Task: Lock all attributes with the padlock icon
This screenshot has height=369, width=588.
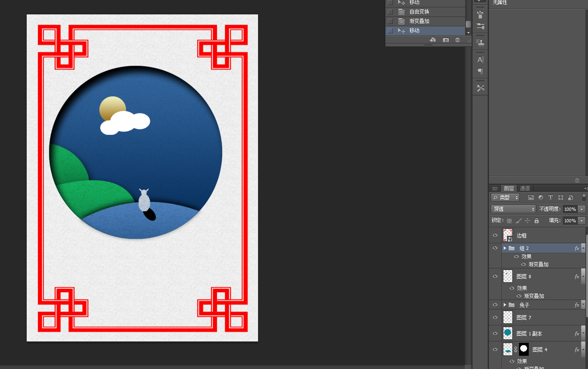Action: [537, 221]
